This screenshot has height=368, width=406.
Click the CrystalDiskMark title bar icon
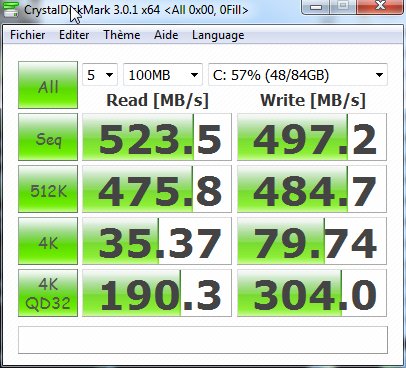click(10, 9)
